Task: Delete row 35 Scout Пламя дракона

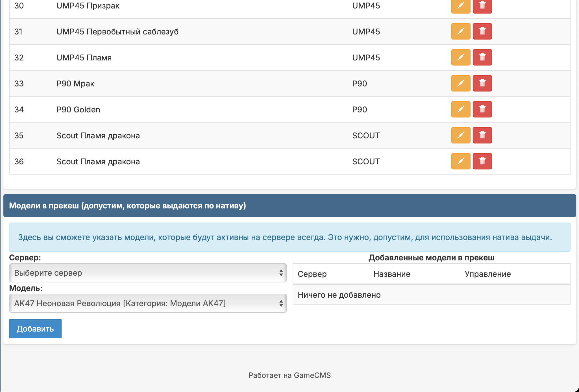Action: click(x=482, y=135)
